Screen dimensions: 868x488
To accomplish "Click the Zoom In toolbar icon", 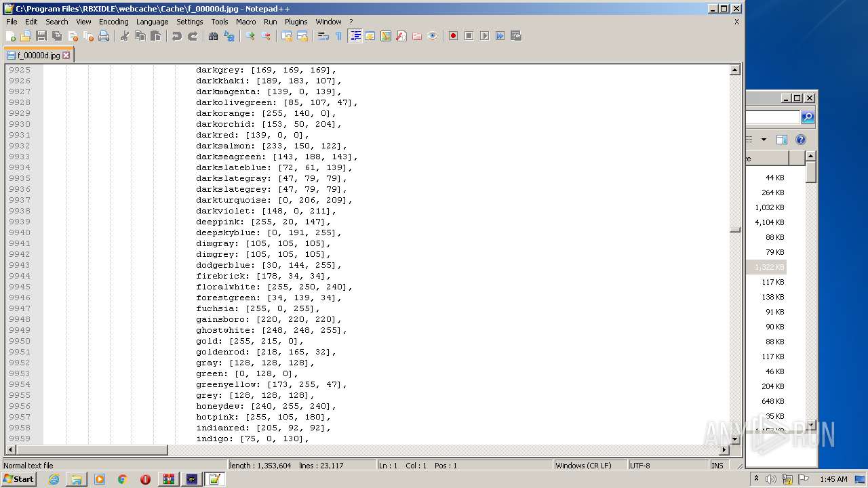I will click(250, 36).
